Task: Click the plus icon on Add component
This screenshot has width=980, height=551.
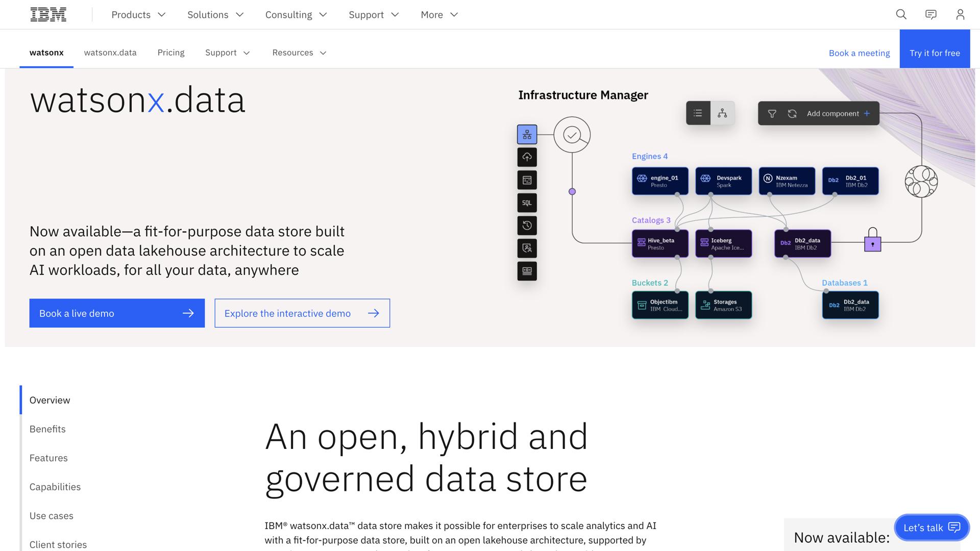Action: (867, 114)
